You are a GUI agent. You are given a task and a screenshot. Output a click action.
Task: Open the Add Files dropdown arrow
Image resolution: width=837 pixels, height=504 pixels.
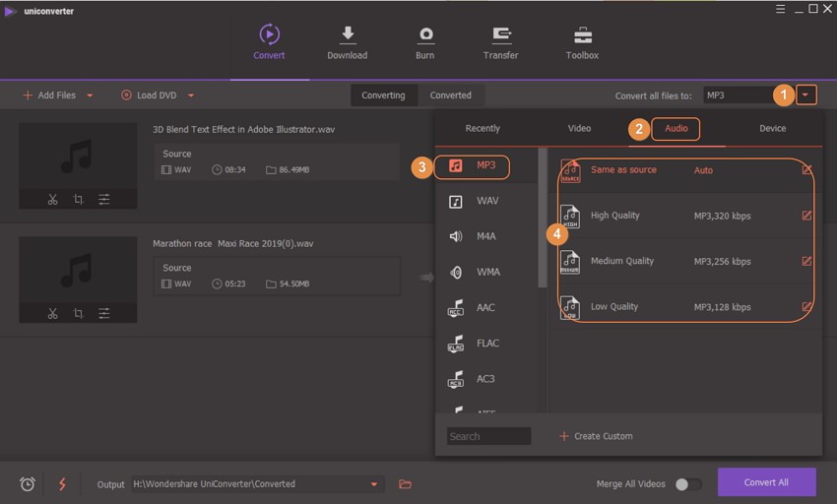(90, 95)
